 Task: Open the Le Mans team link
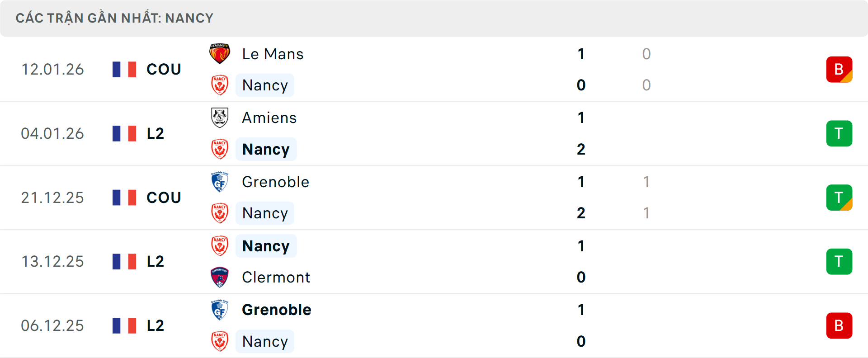tap(273, 54)
